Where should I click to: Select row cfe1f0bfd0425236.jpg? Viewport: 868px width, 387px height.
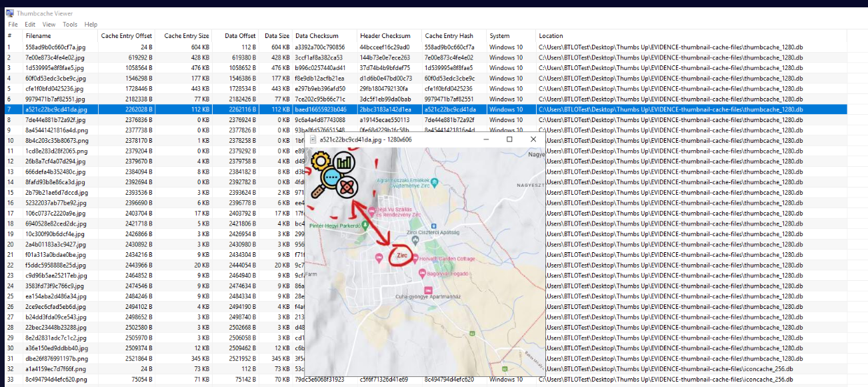pyautogui.click(x=426, y=89)
